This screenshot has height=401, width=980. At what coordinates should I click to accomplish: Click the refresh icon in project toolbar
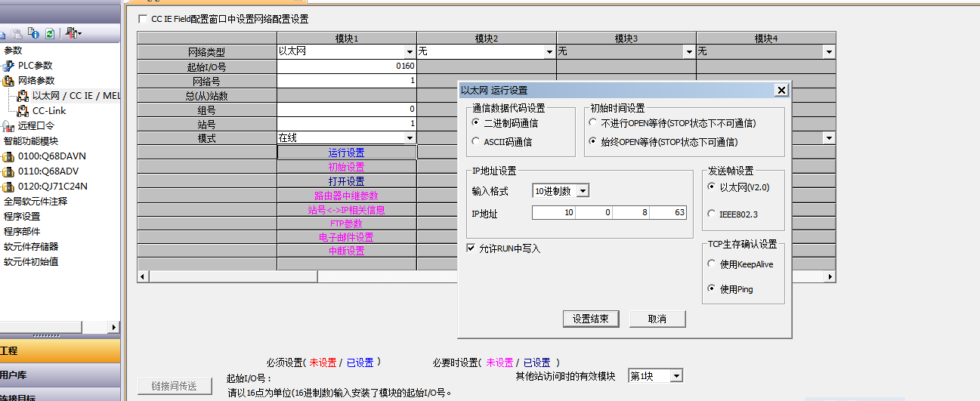[x=50, y=33]
